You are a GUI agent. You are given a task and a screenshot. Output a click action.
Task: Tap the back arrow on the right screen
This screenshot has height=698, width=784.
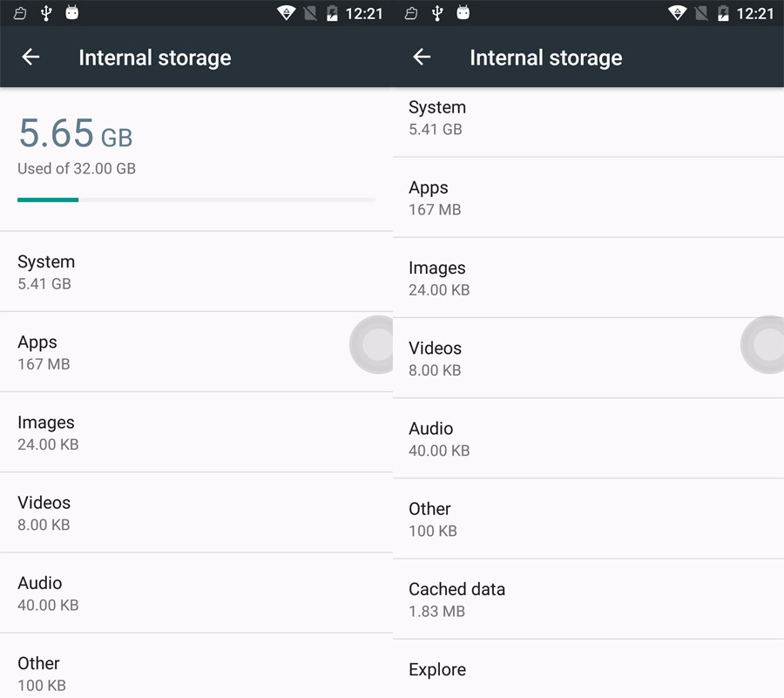[422, 58]
